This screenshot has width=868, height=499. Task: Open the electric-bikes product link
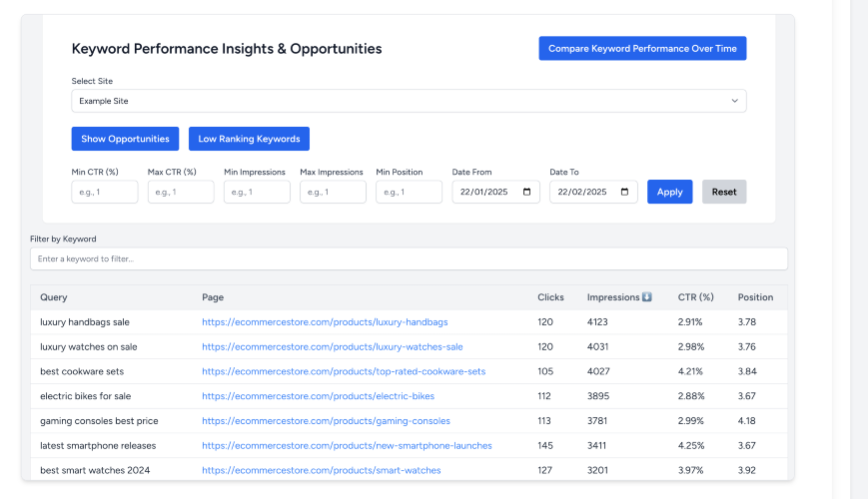[x=319, y=396]
